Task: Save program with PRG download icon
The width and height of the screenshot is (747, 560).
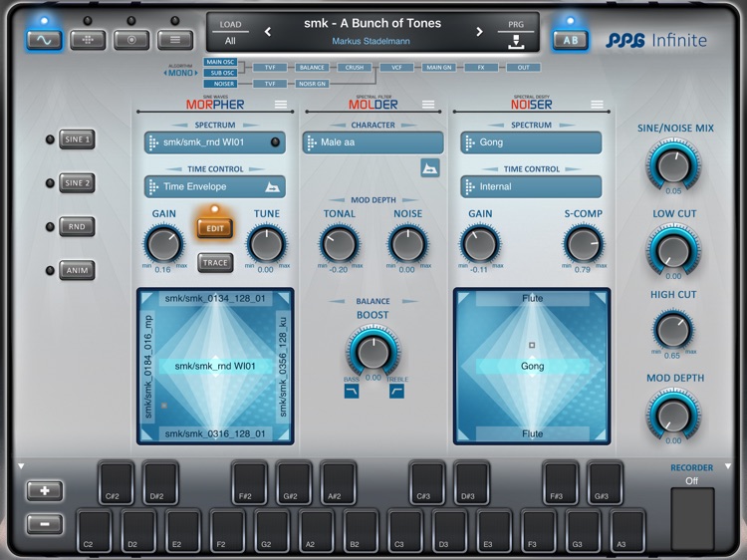Action: click(x=516, y=42)
